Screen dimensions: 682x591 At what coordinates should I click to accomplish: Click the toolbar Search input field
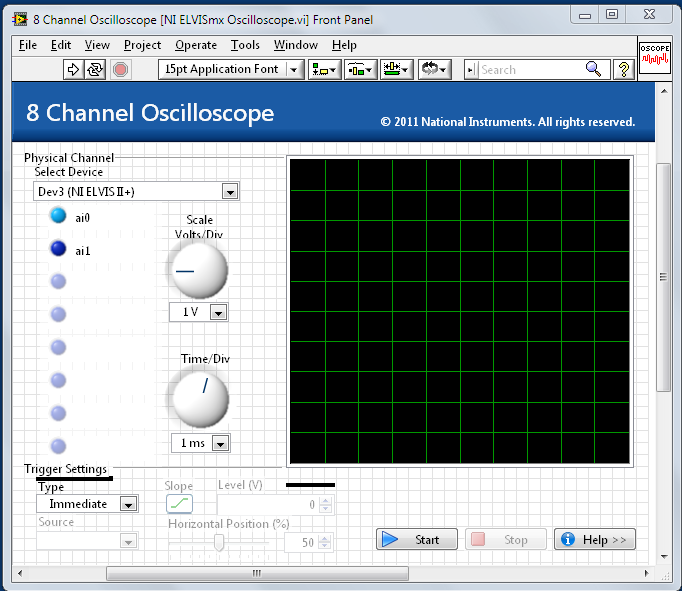tap(532, 70)
